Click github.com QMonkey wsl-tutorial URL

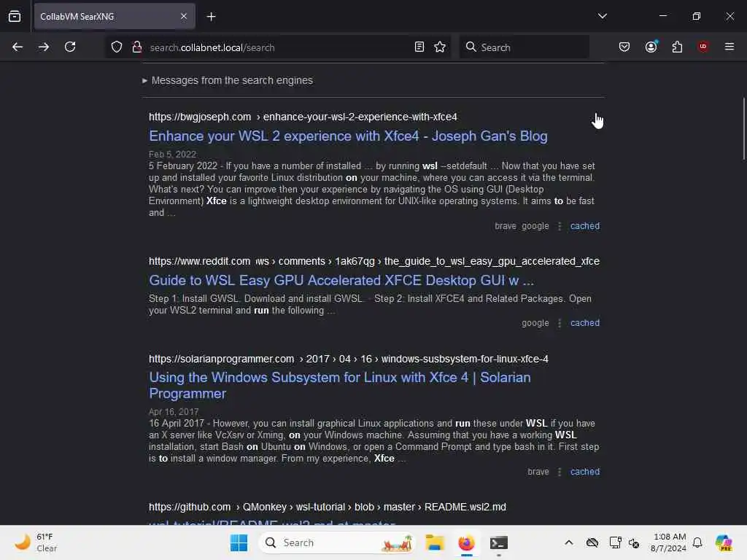(328, 507)
